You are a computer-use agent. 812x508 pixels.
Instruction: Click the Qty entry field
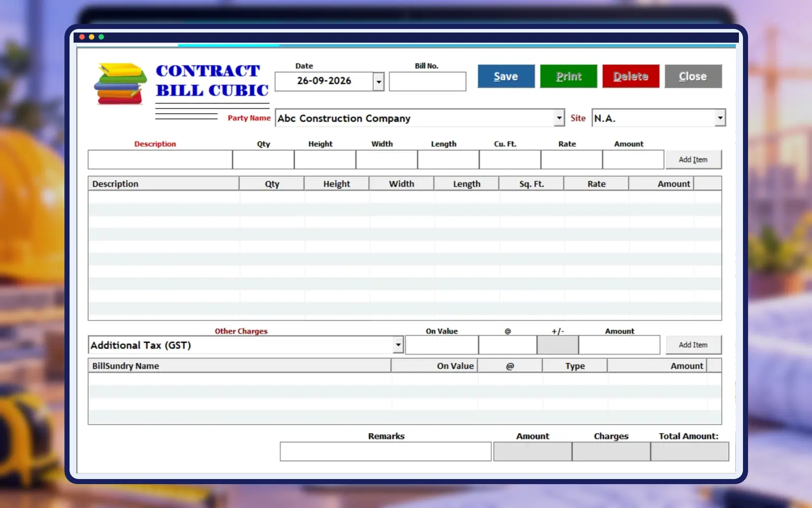click(263, 160)
